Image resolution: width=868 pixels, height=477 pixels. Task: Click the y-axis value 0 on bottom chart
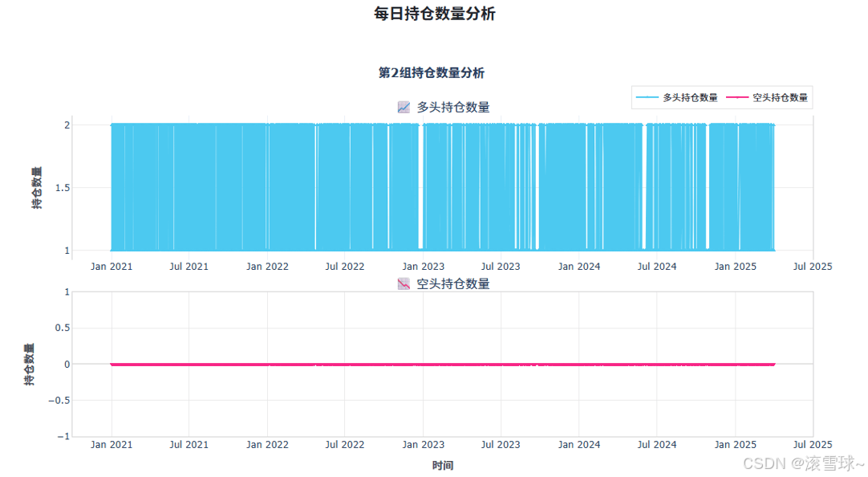point(67,365)
